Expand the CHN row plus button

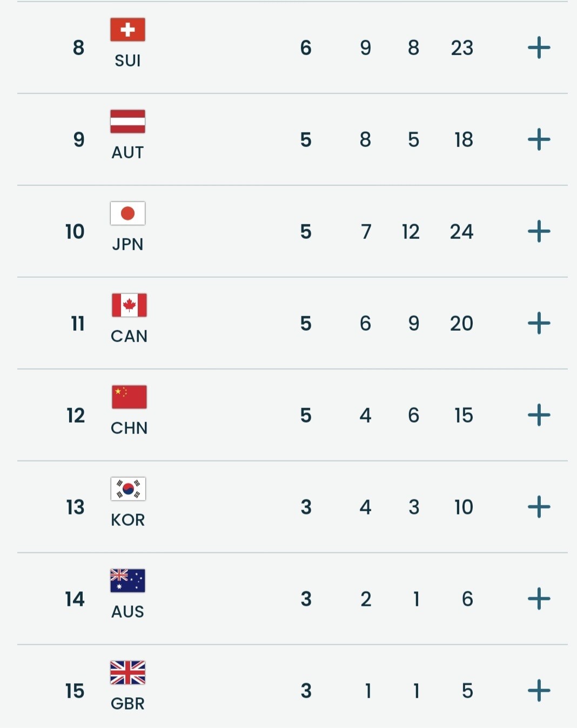tap(539, 416)
